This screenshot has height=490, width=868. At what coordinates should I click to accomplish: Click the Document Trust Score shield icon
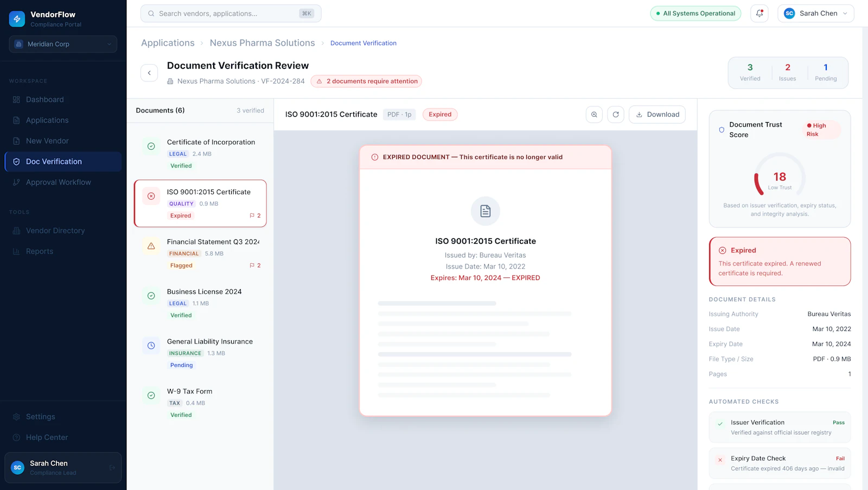tap(722, 130)
